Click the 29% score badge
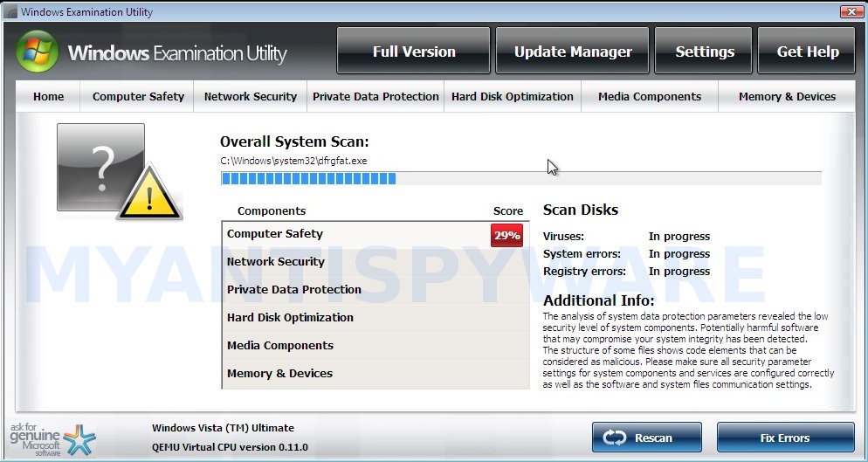 [506, 235]
